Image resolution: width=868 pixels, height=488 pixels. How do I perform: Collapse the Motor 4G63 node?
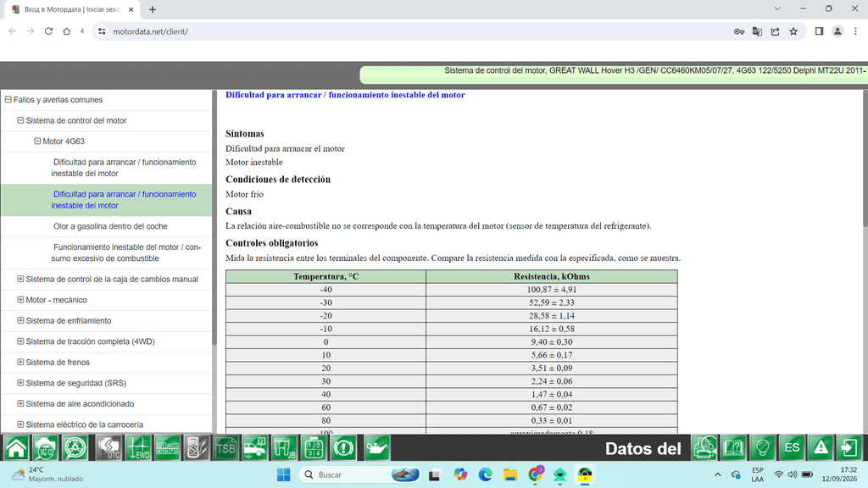(x=37, y=141)
